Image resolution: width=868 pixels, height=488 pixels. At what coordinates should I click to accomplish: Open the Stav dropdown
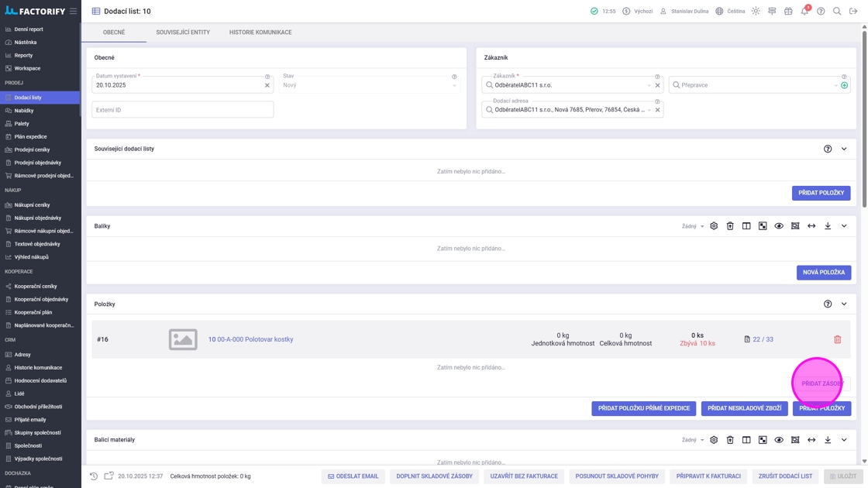[369, 85]
